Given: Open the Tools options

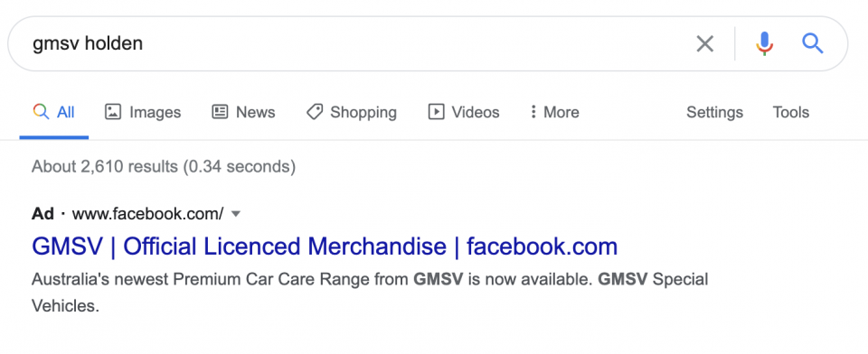Looking at the screenshot, I should click(790, 112).
